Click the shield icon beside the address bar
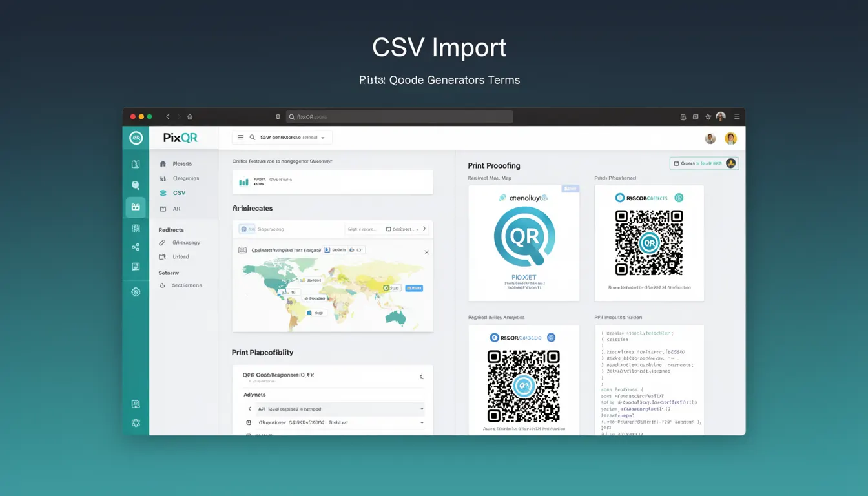The width and height of the screenshot is (868, 496). pyautogui.click(x=278, y=117)
